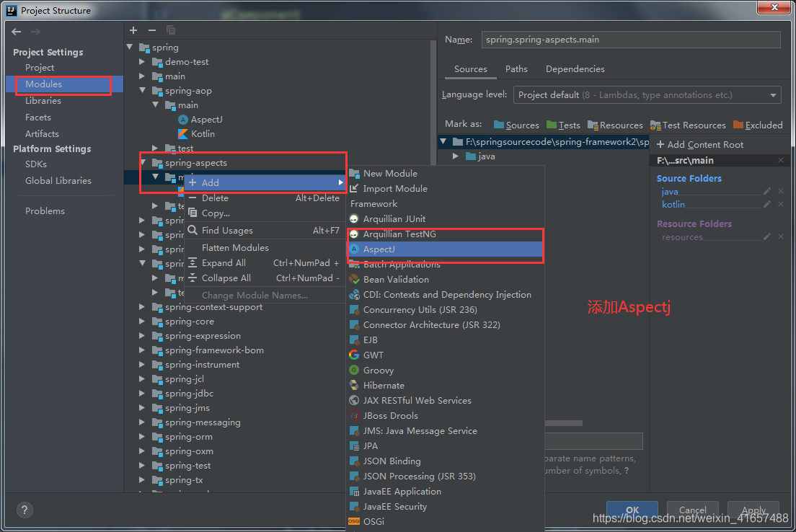Click the kotlin source folder link
Viewport: 796px width, 532px height.
coord(673,204)
